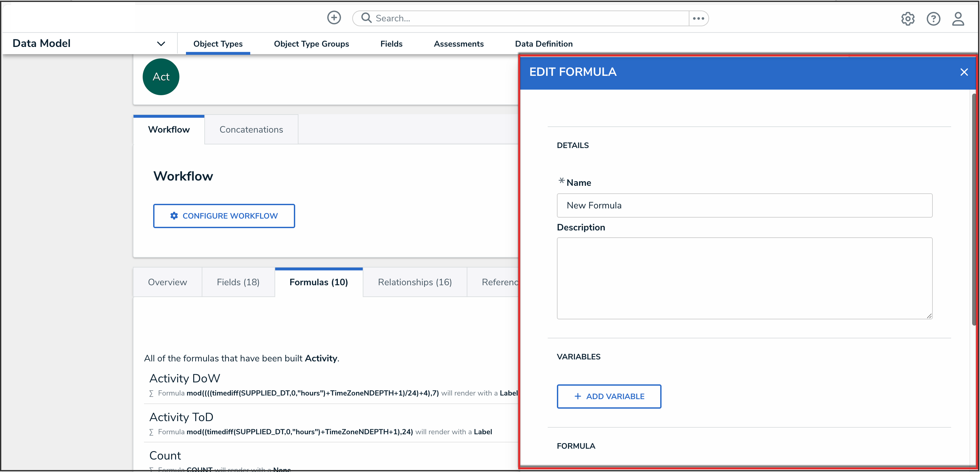
Task: Click into the formula Name field
Action: tap(744, 205)
